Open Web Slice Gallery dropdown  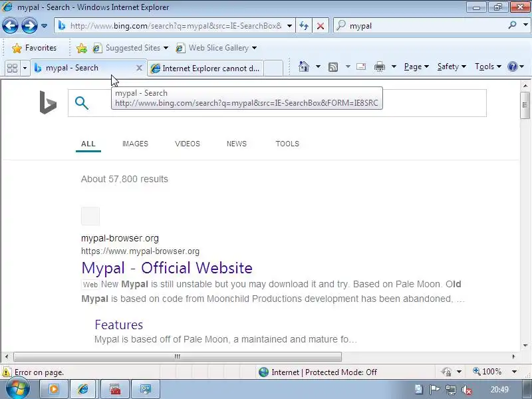(x=216, y=48)
